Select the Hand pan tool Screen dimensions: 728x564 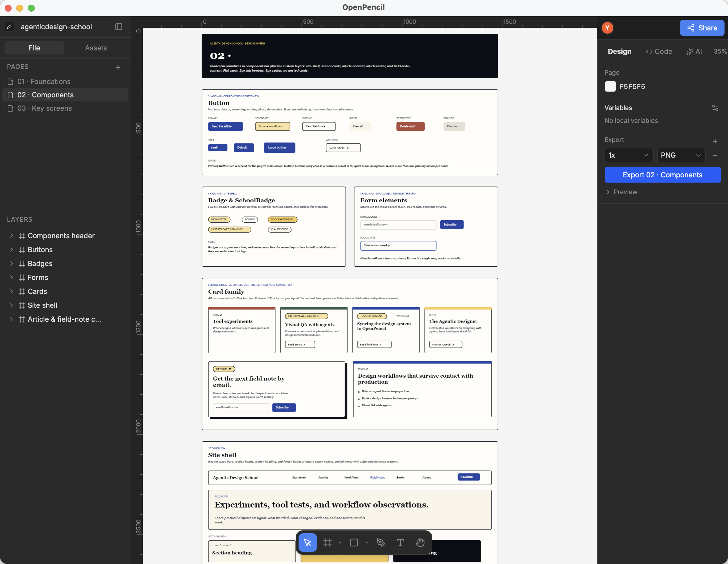420,543
